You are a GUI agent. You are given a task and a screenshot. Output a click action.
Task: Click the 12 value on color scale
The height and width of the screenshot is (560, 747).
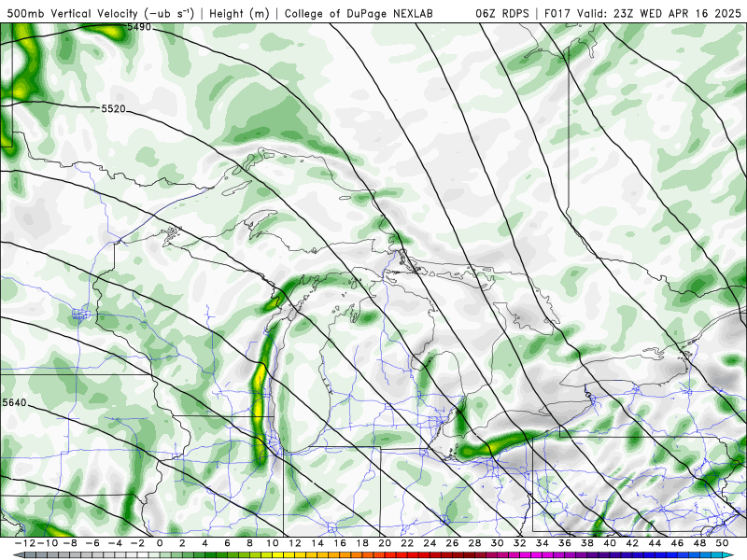coord(295,543)
